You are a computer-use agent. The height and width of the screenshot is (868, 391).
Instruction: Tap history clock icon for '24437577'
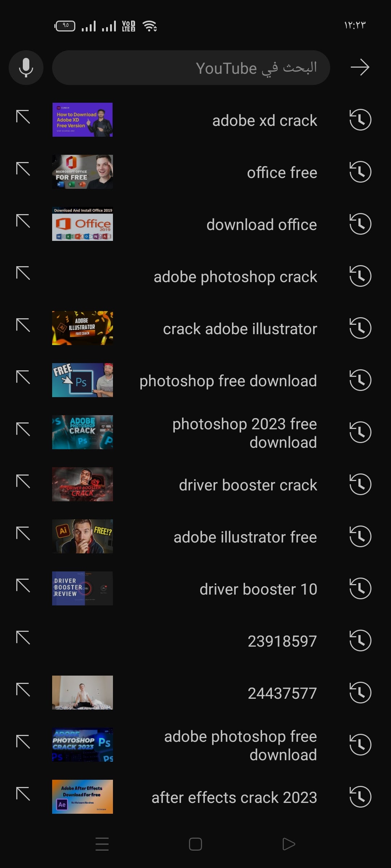coord(360,693)
